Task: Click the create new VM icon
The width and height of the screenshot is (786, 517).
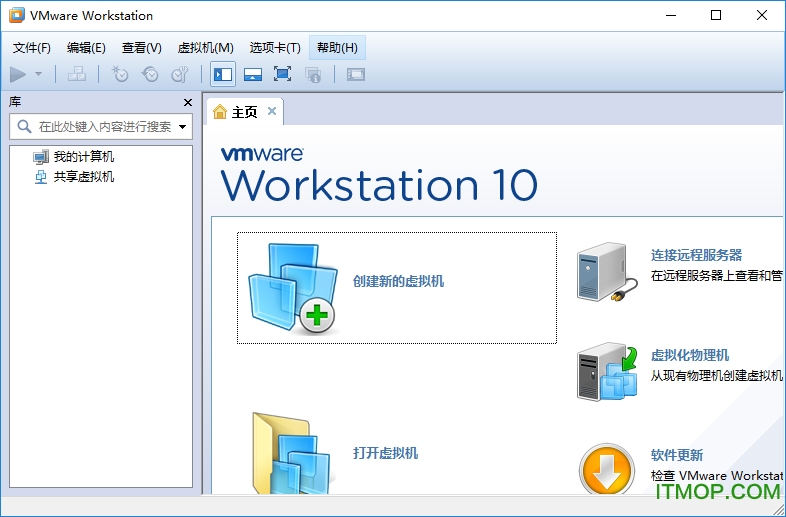Action: pyautogui.click(x=294, y=288)
